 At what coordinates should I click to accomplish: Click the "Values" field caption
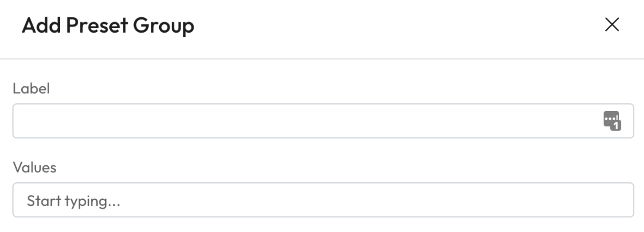tap(34, 168)
